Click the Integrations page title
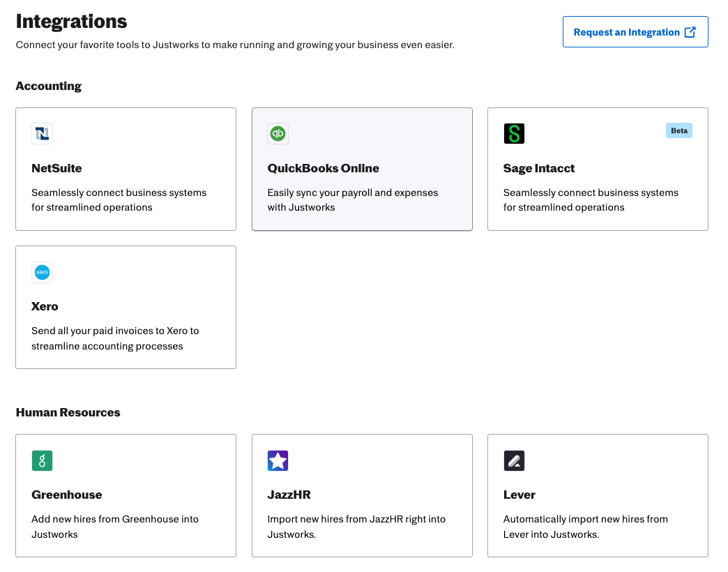728x572 pixels. (72, 22)
